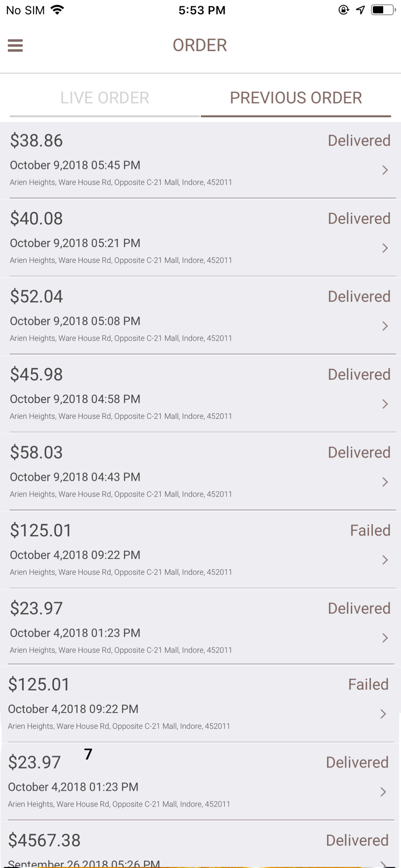Expand the $38.86 order chevron

coord(385,170)
